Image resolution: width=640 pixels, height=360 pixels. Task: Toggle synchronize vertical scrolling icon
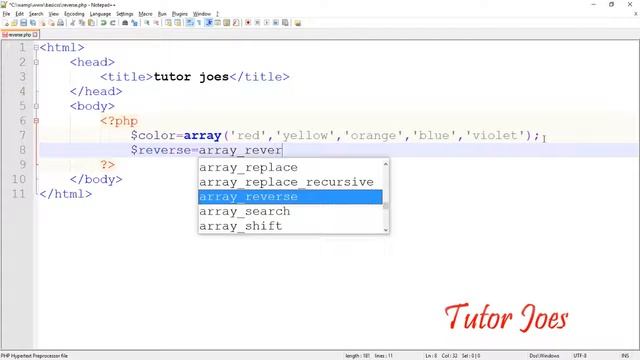click(x=168, y=23)
